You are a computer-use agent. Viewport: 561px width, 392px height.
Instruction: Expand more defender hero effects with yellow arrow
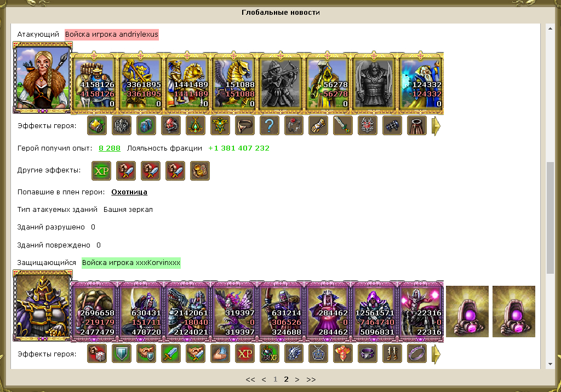(436, 354)
